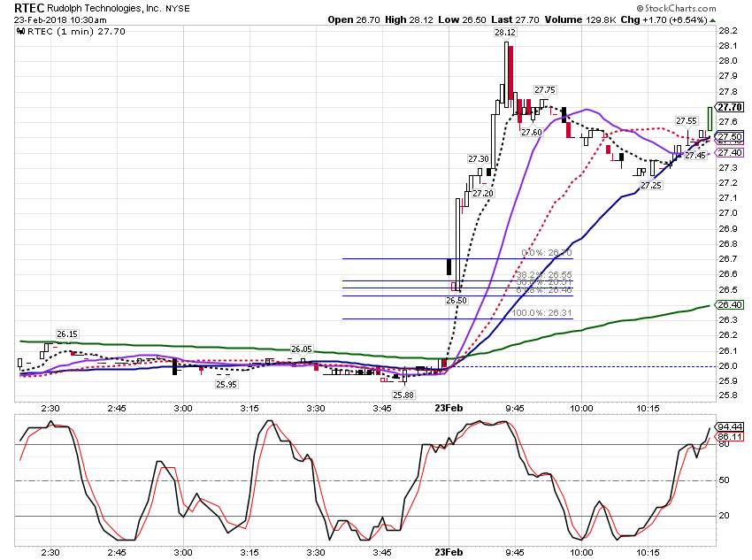Click the 25.95 price annotation on the chart
The image size is (752, 560).
(x=226, y=384)
